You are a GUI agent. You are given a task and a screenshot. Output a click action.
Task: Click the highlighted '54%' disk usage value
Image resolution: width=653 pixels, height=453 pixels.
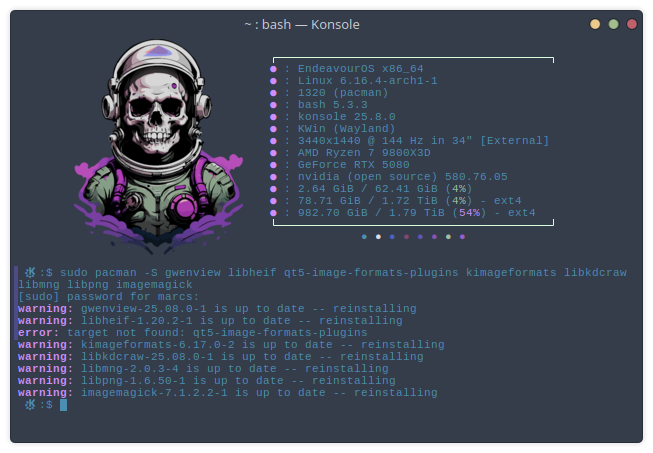point(469,213)
